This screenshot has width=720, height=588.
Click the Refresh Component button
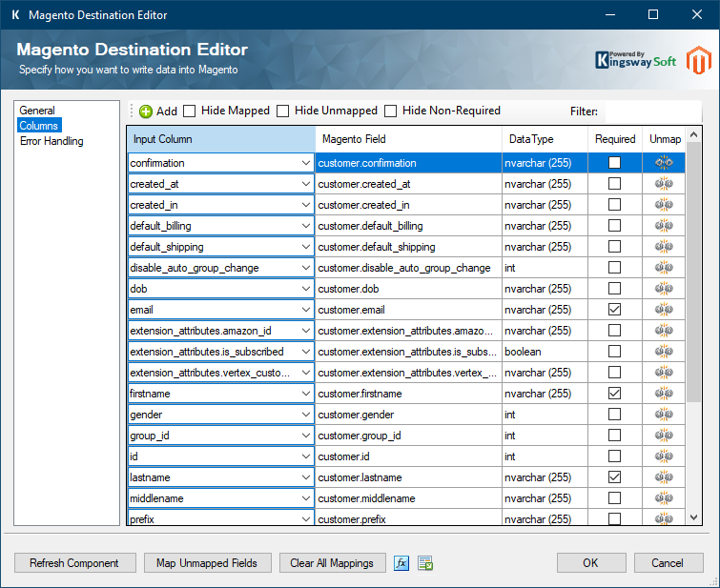coord(75,563)
